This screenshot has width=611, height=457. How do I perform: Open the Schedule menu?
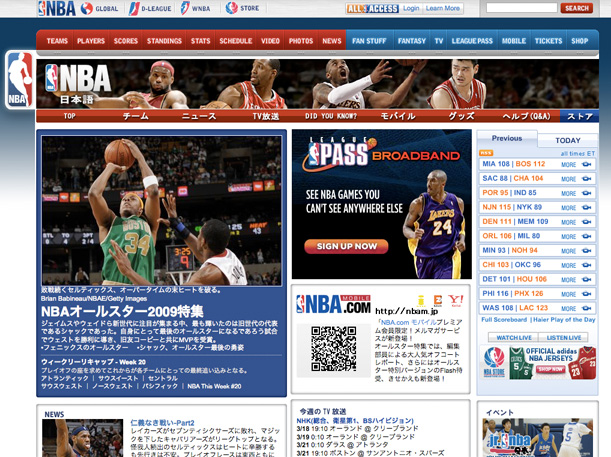[x=235, y=41]
